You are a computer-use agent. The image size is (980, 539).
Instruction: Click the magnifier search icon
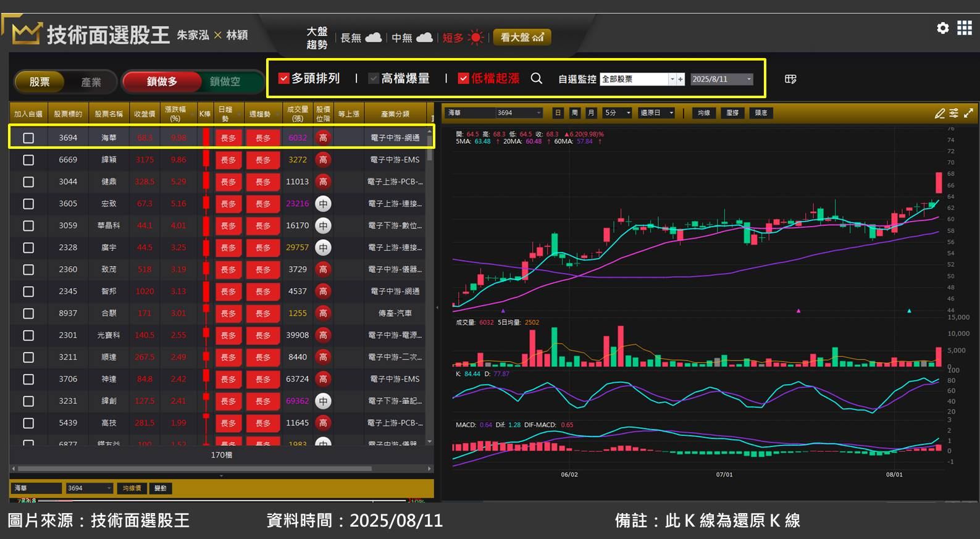pyautogui.click(x=537, y=78)
